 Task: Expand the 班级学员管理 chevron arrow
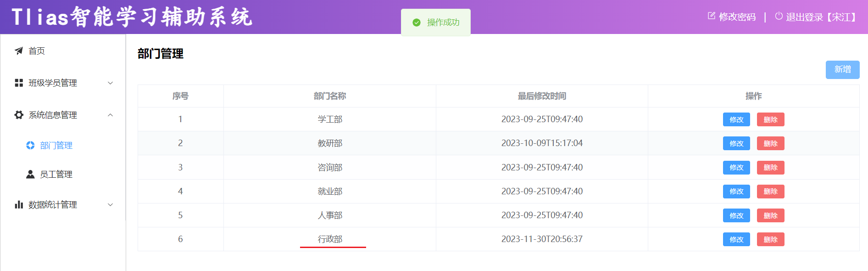[x=110, y=83]
